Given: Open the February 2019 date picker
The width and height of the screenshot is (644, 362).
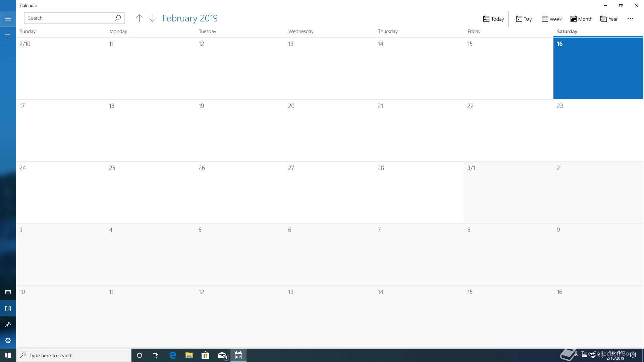Looking at the screenshot, I should coord(190,18).
